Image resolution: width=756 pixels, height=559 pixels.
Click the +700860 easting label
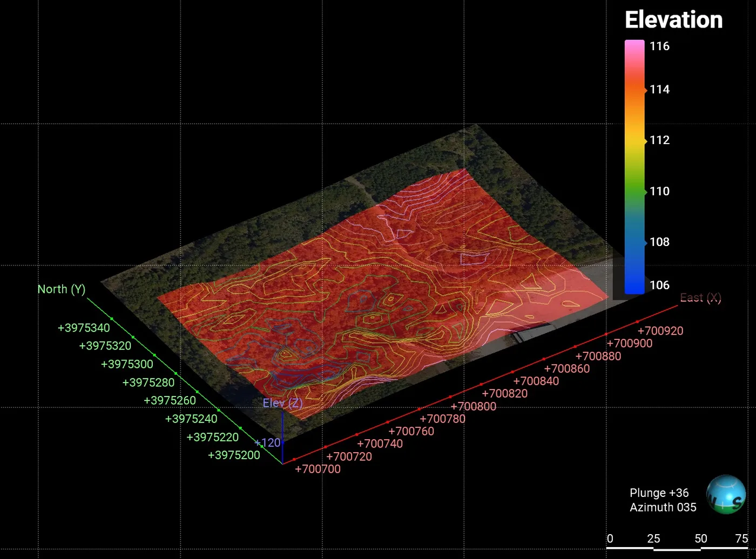tap(566, 369)
